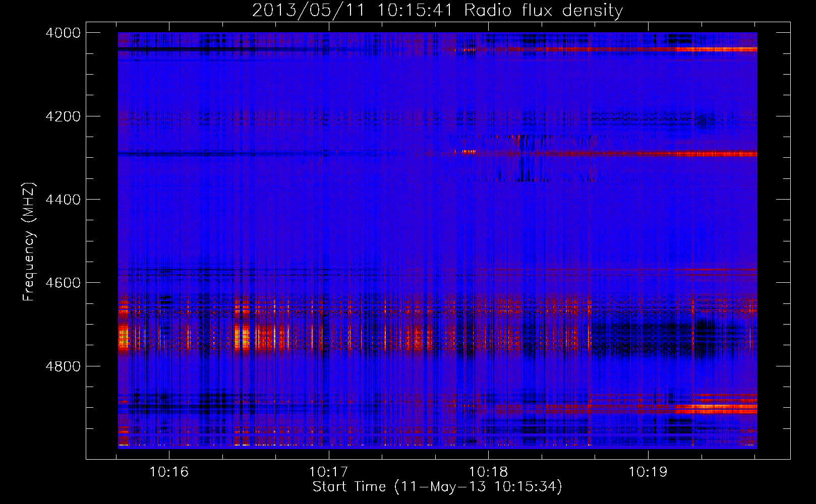
Task: Click the 10:16 time axis label
Action: [x=169, y=472]
